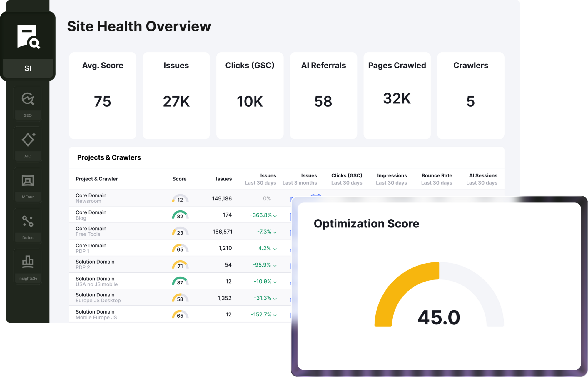The height and width of the screenshot is (377, 588).
Task: Click the down arrow next to -7.3%
Action: pyautogui.click(x=275, y=232)
